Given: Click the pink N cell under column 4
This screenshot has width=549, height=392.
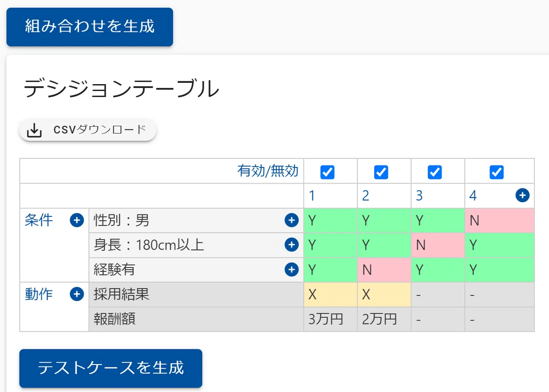Looking at the screenshot, I should [x=500, y=221].
